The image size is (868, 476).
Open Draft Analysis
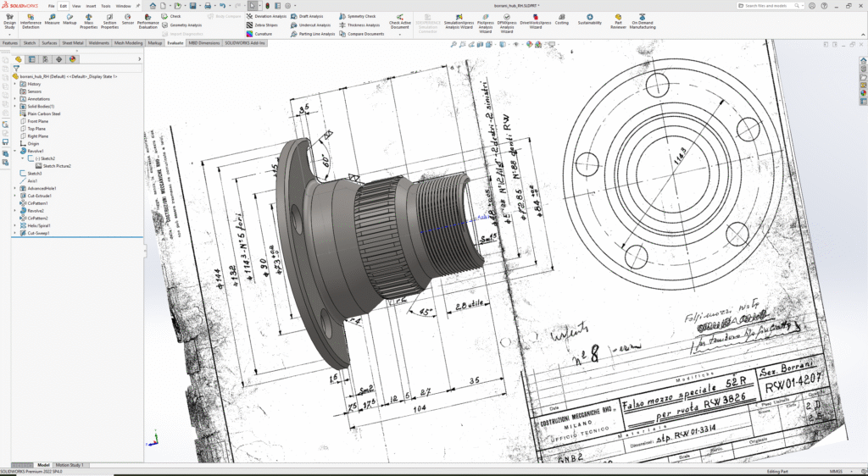click(307, 17)
